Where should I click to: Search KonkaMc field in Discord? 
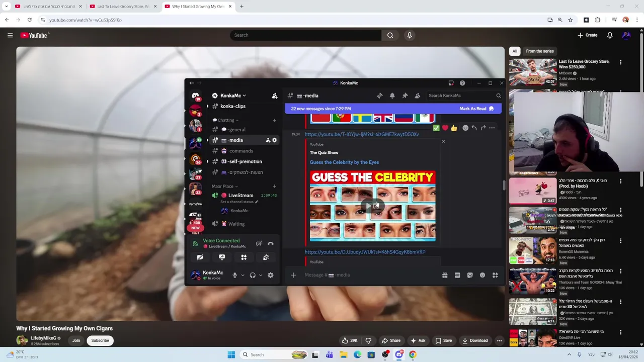click(464, 96)
